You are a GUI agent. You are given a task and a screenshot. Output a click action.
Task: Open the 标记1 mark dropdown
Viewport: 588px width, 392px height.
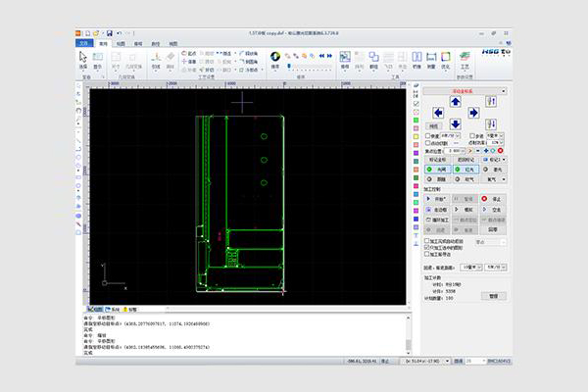496,159
